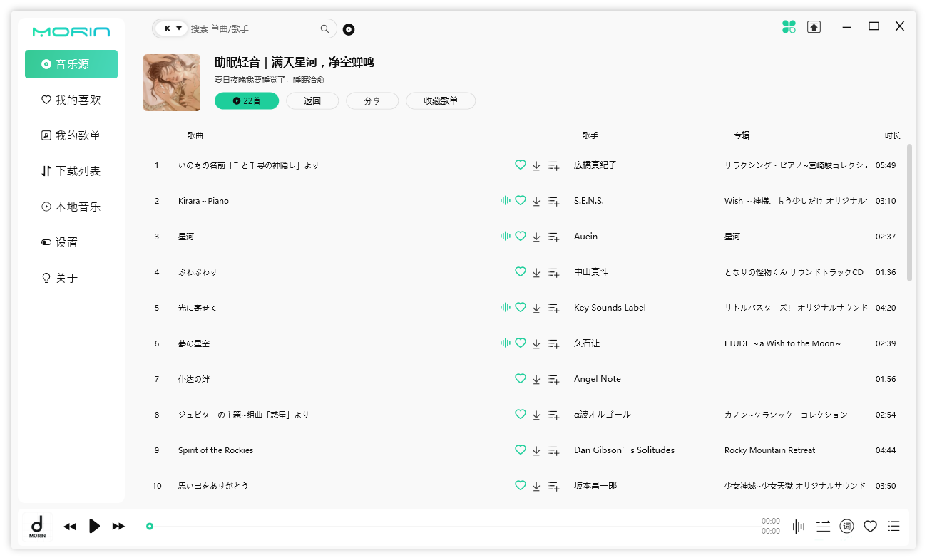Switch to 本地音乐 in the sidebar

[71, 206]
